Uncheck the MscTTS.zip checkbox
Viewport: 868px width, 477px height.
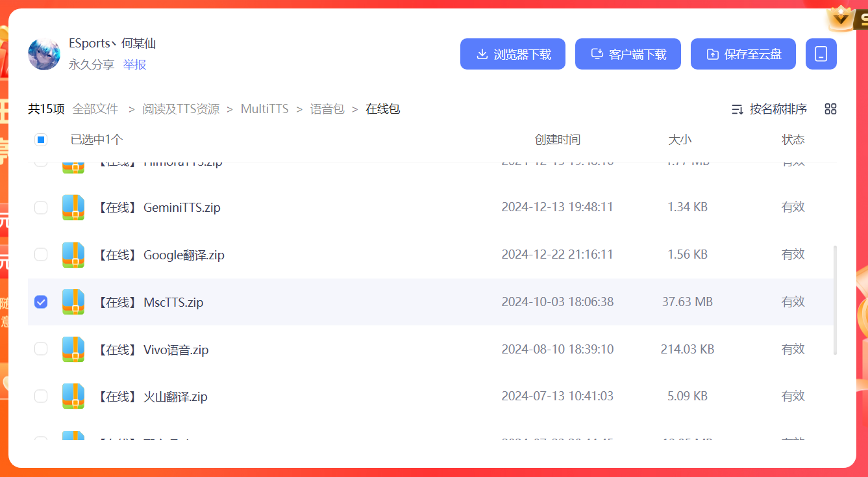pos(41,302)
